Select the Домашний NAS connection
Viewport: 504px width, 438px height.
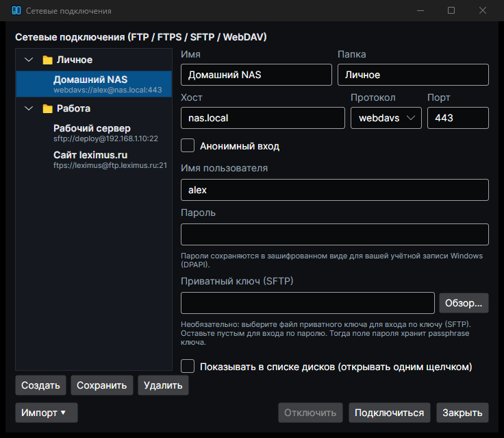94,84
